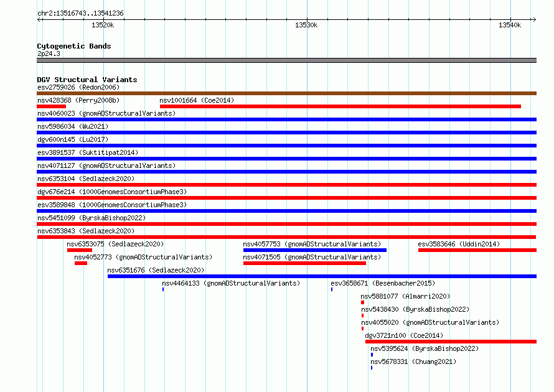
Task: Click nsv6351676 (Sedlazeck2020) label
Action: tap(156, 270)
